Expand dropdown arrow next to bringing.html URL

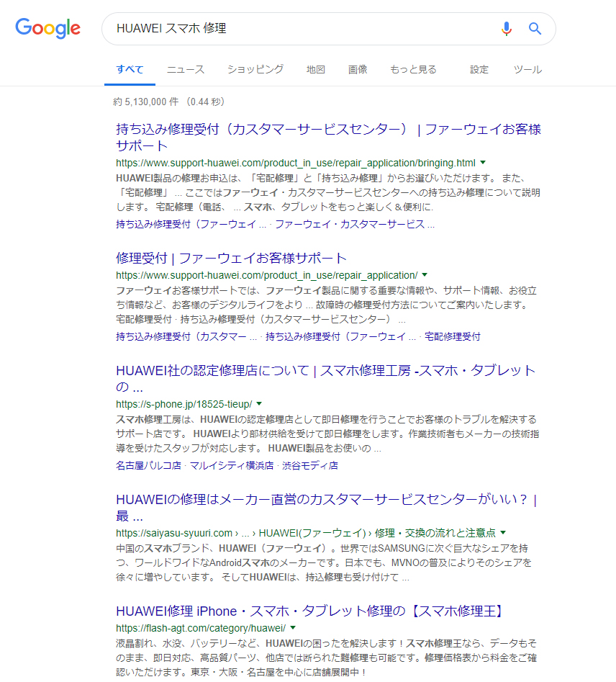pyautogui.click(x=483, y=163)
